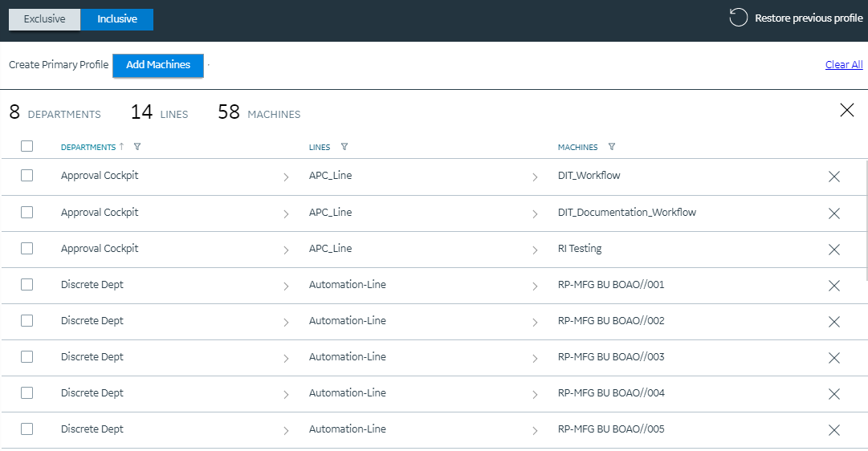This screenshot has width=868, height=451.
Task: Click the Restore previous profile icon
Action: [738, 18]
